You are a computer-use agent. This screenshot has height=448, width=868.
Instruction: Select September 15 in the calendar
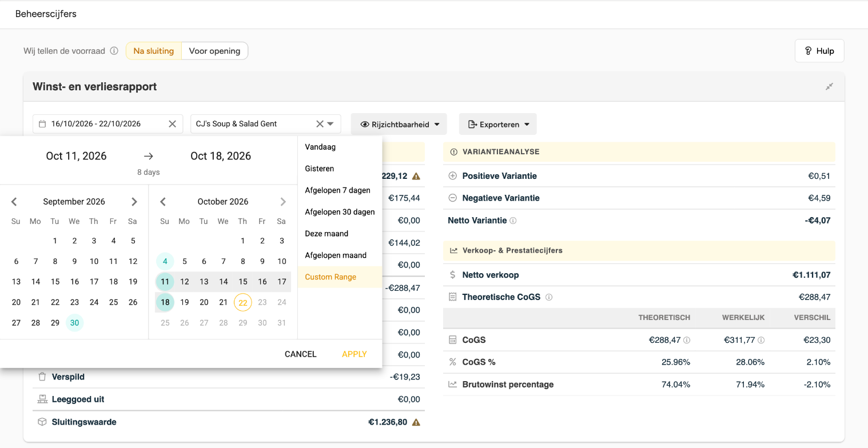55,282
